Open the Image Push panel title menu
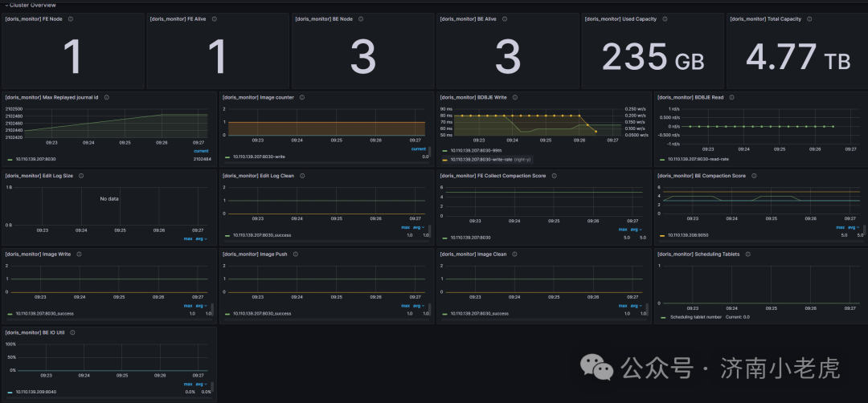 coord(256,254)
